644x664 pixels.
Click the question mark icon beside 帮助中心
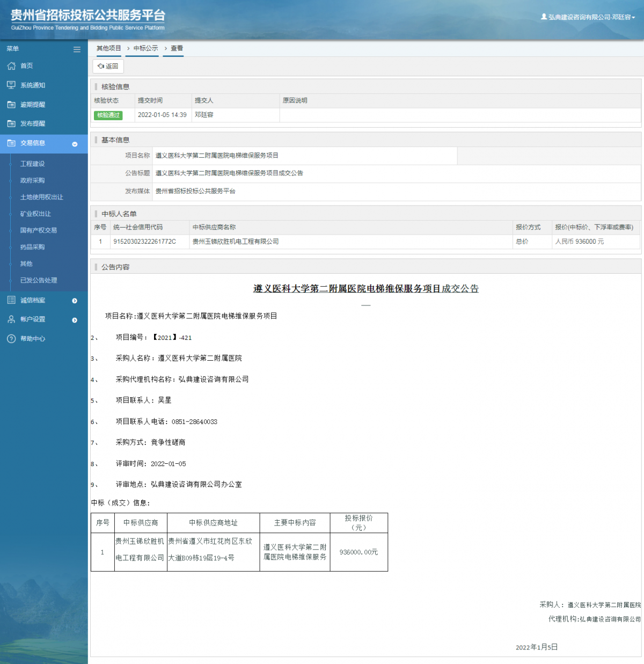point(11,339)
